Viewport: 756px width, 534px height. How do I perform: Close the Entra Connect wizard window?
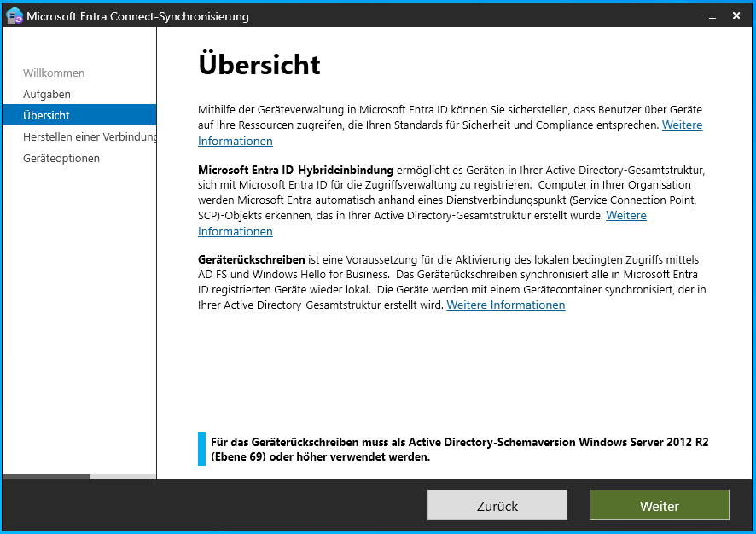click(x=736, y=16)
